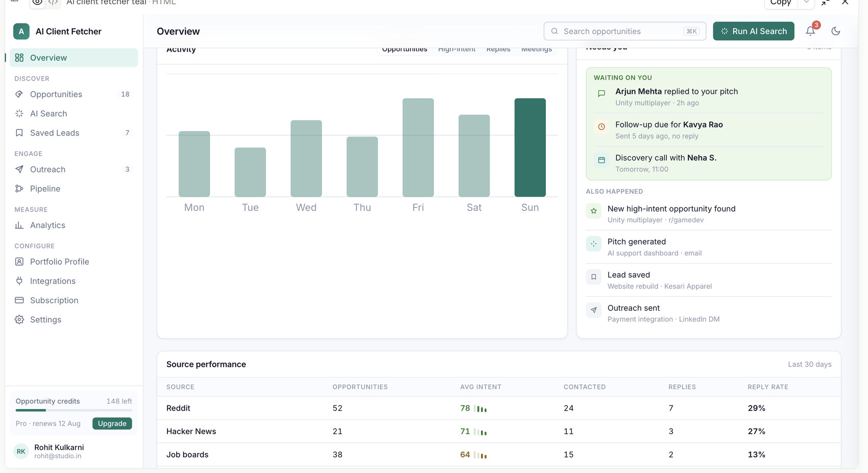868x473 pixels.
Task: Click chat icon beside Arjun Mehta reply
Action: point(601,93)
